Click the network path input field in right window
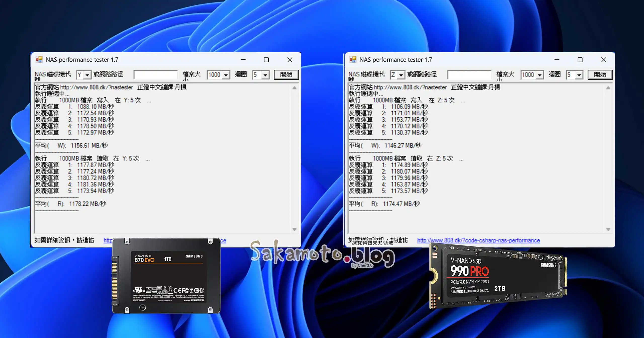 coord(469,74)
